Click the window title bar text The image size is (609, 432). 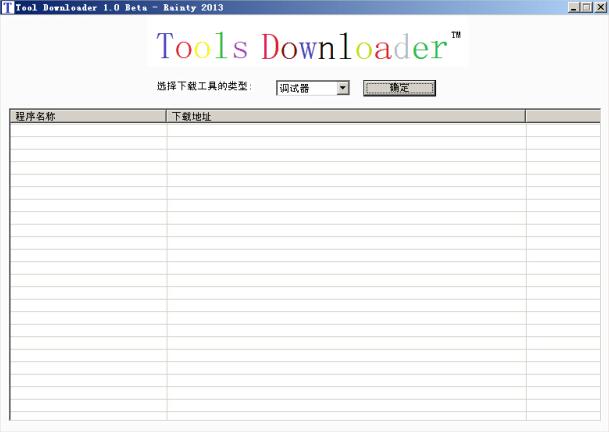(x=120, y=7)
